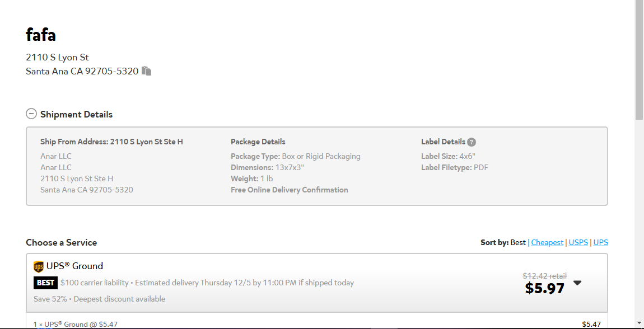This screenshot has width=644, height=329.
Task: Filter services by UPS link
Action: [600, 242]
